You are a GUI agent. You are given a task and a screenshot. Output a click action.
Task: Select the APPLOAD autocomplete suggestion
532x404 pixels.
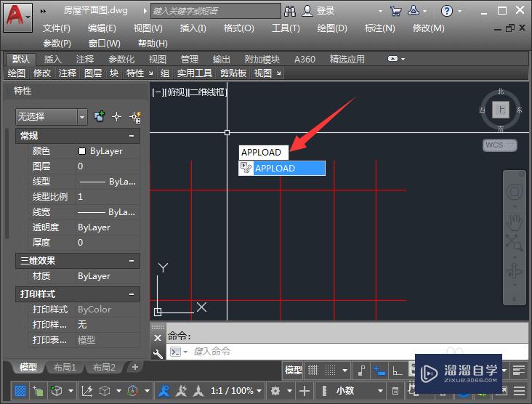click(282, 169)
